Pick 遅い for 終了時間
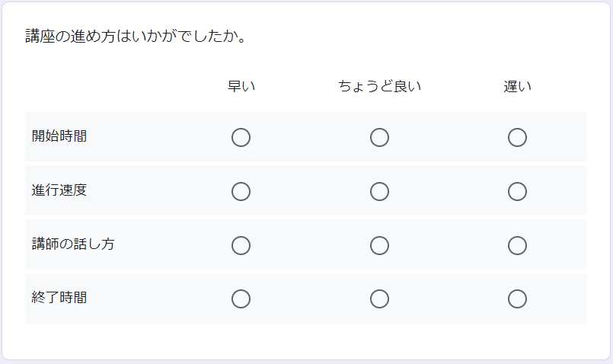The height and width of the screenshot is (364, 613). pos(517,299)
